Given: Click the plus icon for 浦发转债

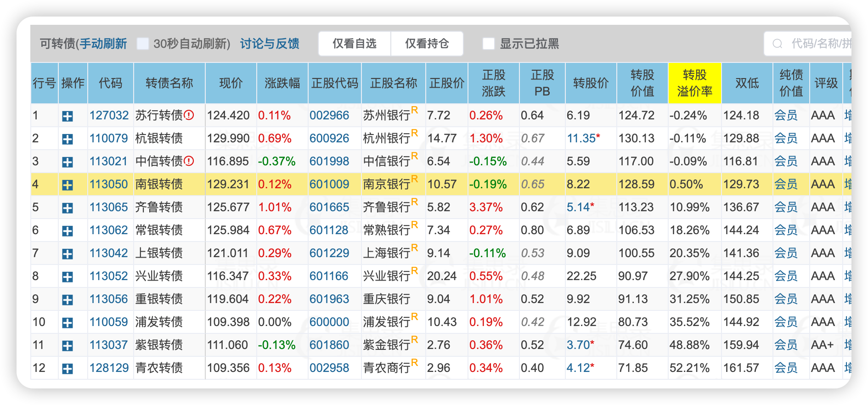Looking at the screenshot, I should pyautogui.click(x=68, y=323).
